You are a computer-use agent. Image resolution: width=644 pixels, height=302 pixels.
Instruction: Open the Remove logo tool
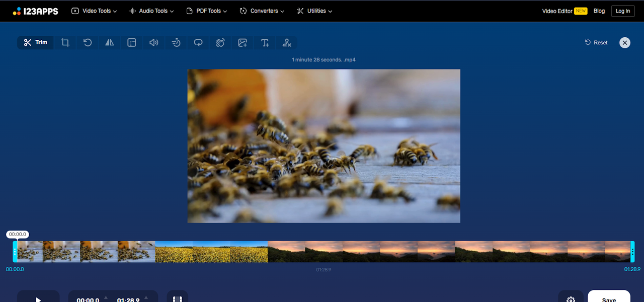pos(287,43)
